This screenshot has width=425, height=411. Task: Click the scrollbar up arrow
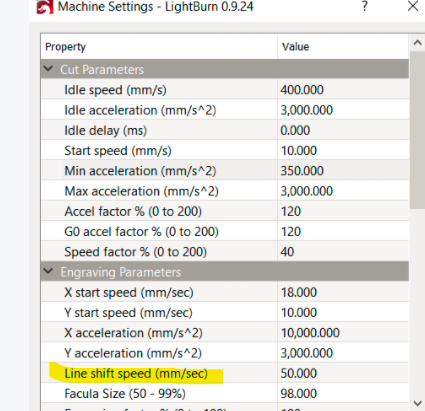(417, 43)
